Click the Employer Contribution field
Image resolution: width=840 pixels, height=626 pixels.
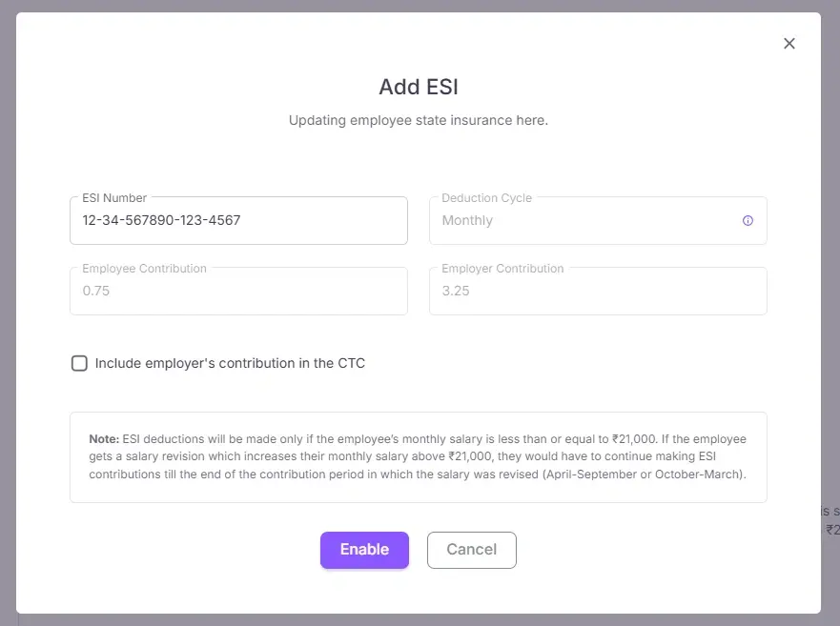598,292
